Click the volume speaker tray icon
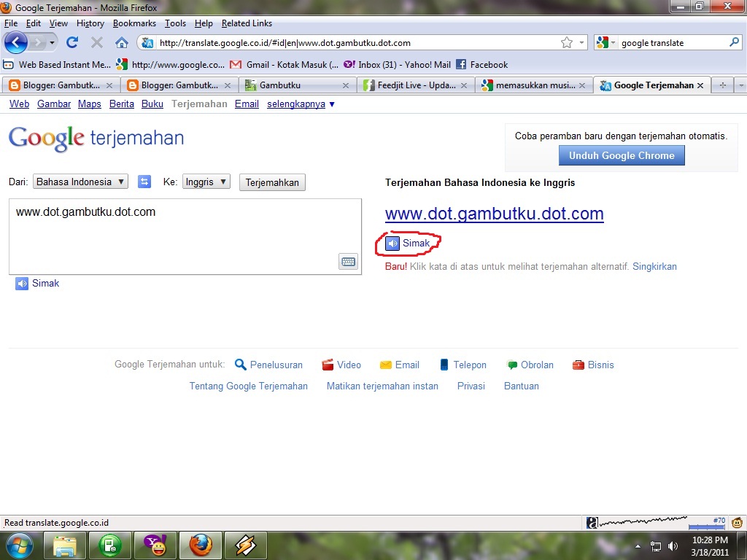The width and height of the screenshot is (747, 560). (673, 546)
